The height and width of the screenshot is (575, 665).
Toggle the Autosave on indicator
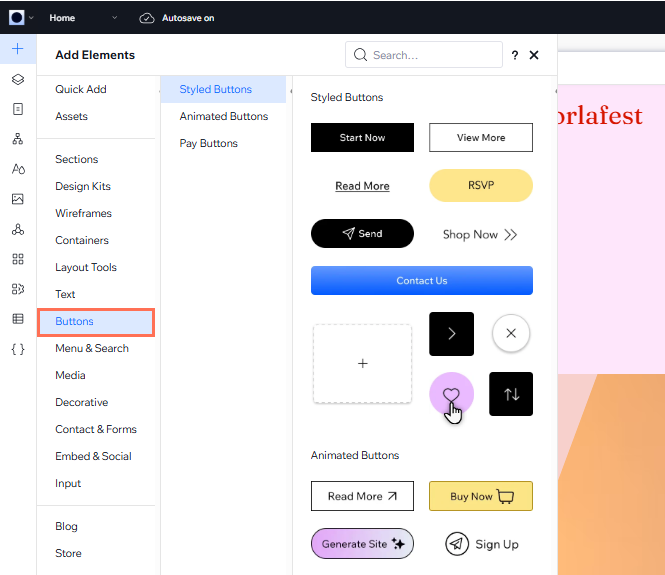click(177, 18)
